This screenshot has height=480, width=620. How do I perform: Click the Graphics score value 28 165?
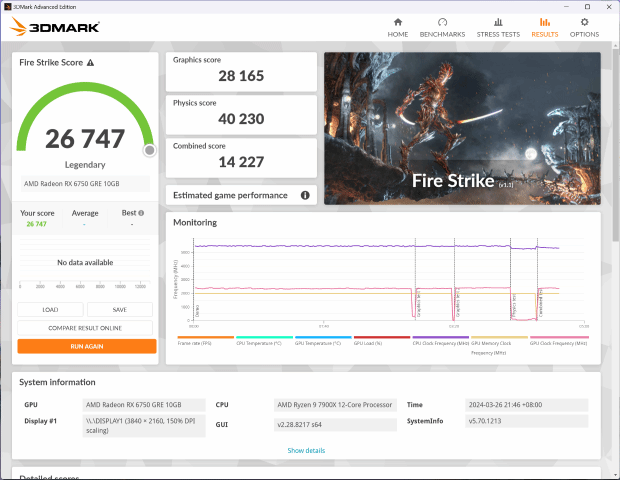tap(241, 76)
